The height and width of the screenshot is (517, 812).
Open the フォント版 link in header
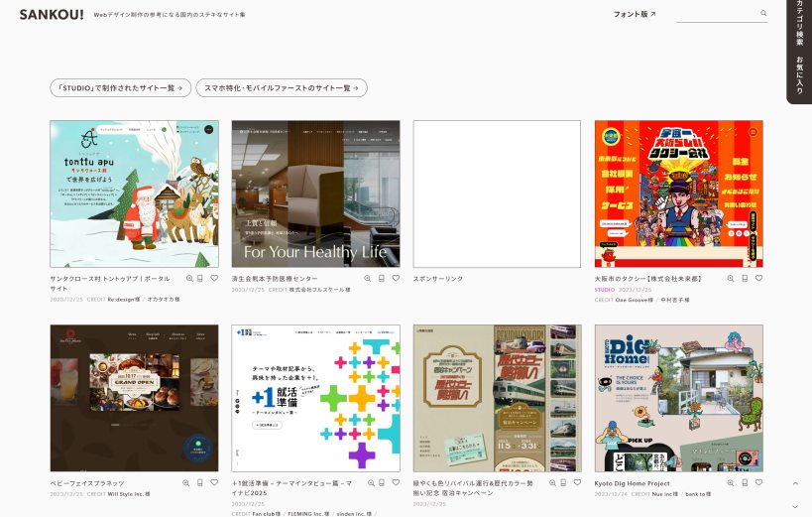635,14
